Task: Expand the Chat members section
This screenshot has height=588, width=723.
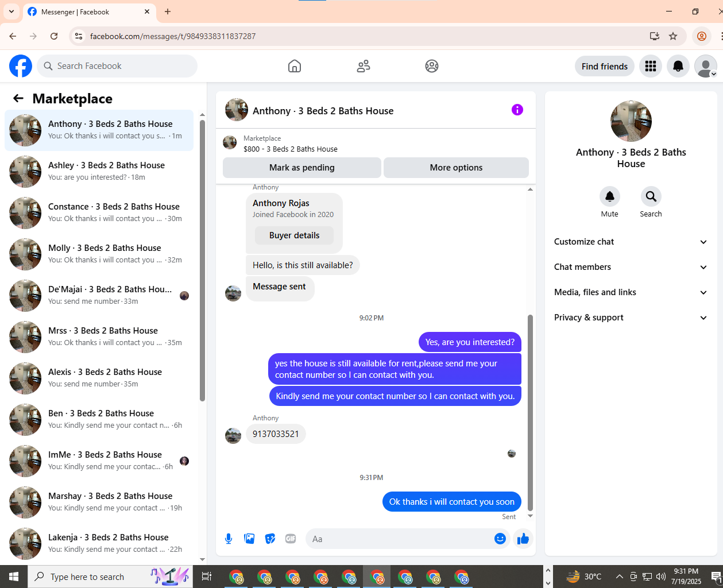Action: click(x=631, y=267)
